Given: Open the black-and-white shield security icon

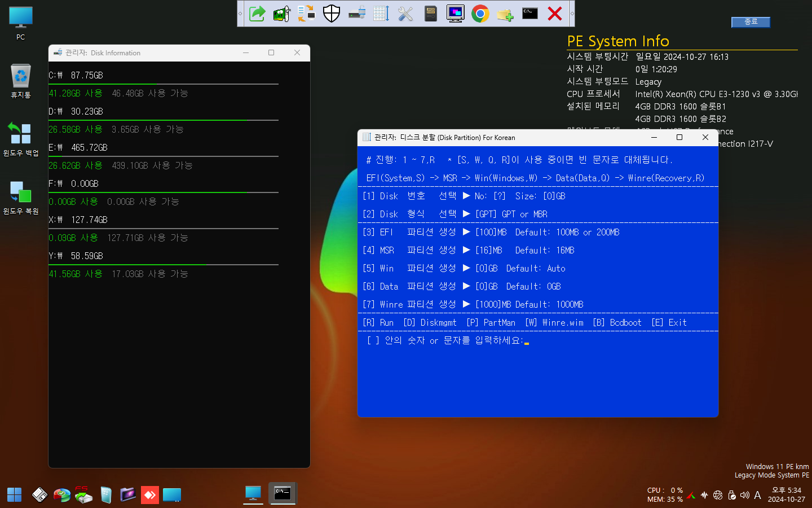Looking at the screenshot, I should (332, 14).
